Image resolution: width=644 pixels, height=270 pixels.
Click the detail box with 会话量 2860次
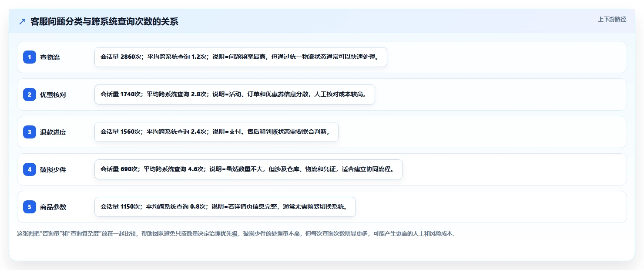(x=241, y=57)
